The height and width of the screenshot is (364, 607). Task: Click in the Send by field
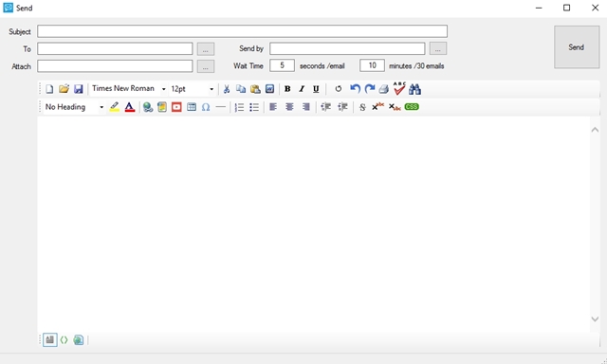pyautogui.click(x=347, y=48)
